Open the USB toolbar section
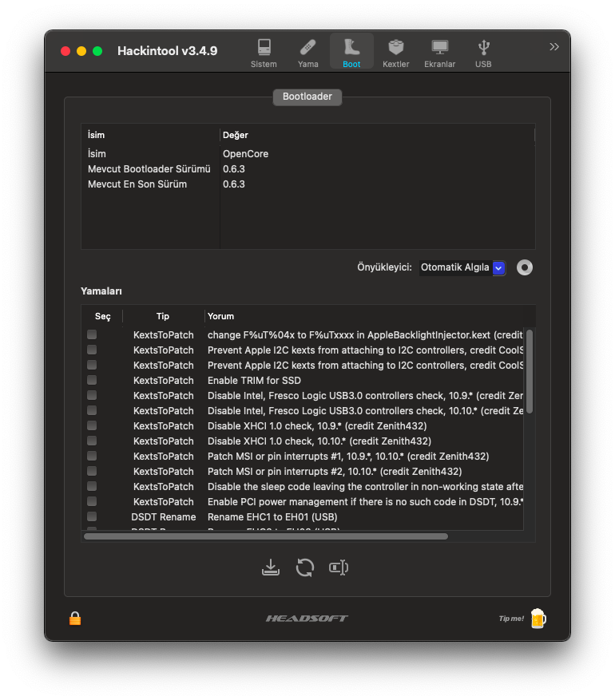This screenshot has width=615, height=700. [x=483, y=52]
